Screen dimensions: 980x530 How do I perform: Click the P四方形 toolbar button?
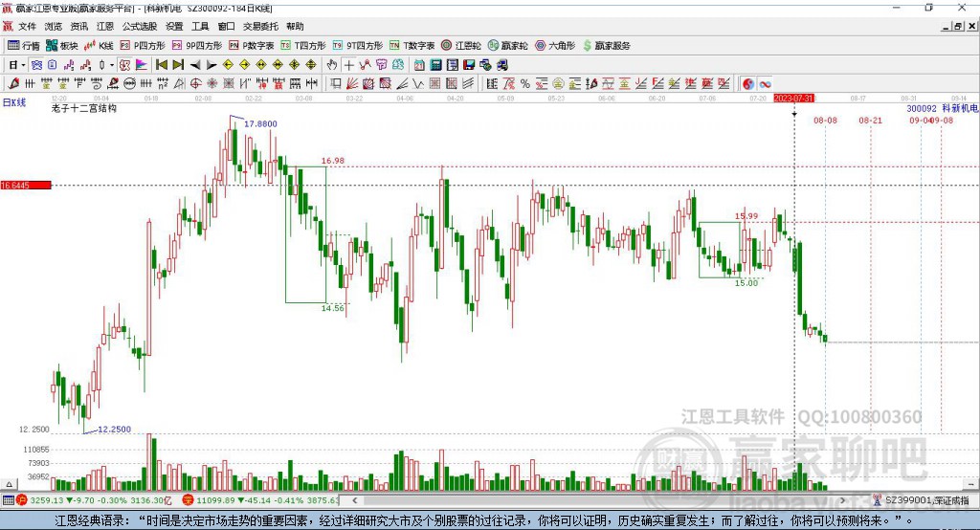pyautogui.click(x=143, y=46)
